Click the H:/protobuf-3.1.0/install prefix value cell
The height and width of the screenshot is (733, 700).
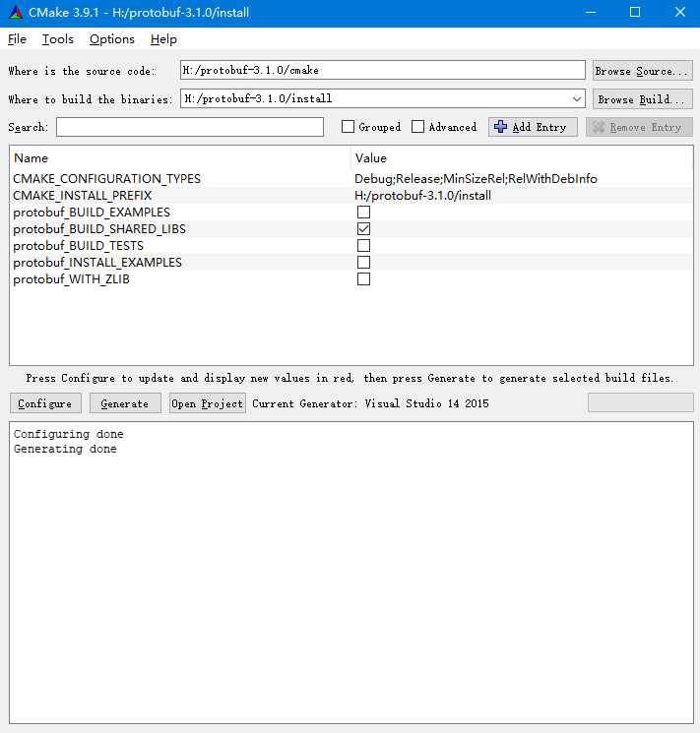[422, 196]
